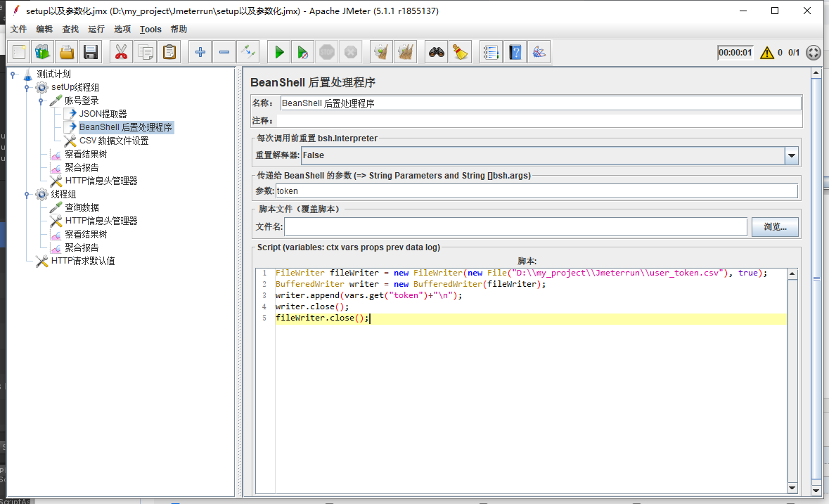Click the 浏览... button

(775, 227)
